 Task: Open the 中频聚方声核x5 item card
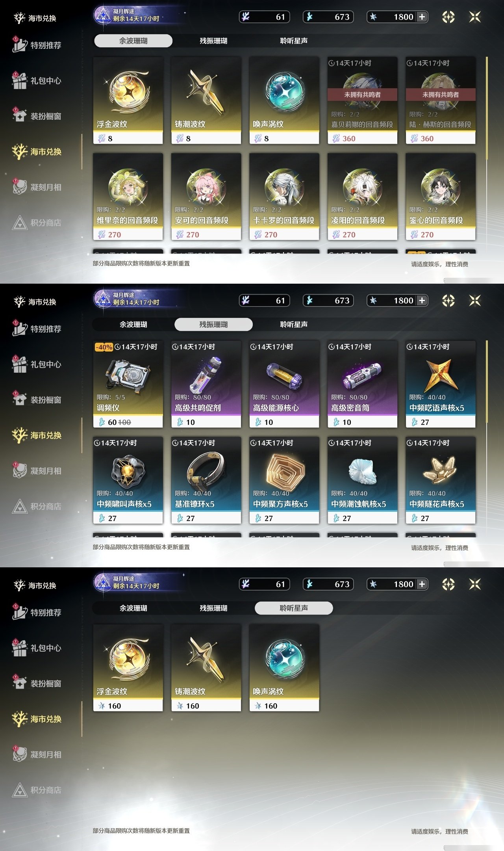click(284, 480)
